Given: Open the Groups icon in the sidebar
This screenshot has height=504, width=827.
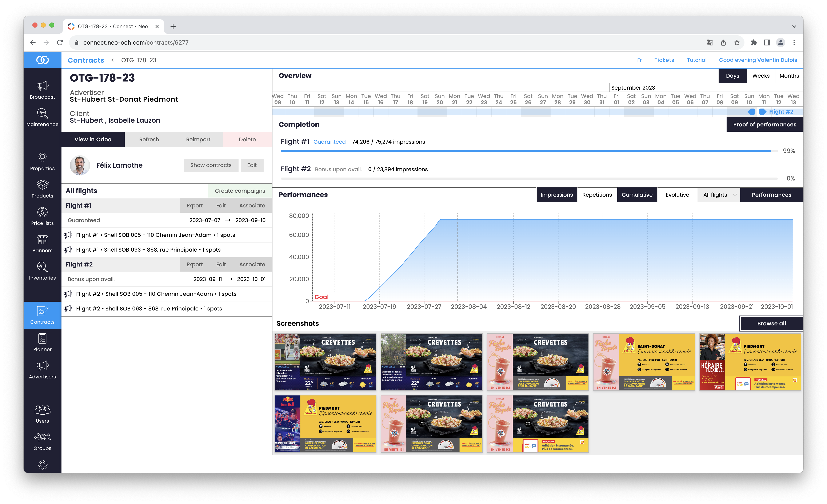Looking at the screenshot, I should (42, 437).
